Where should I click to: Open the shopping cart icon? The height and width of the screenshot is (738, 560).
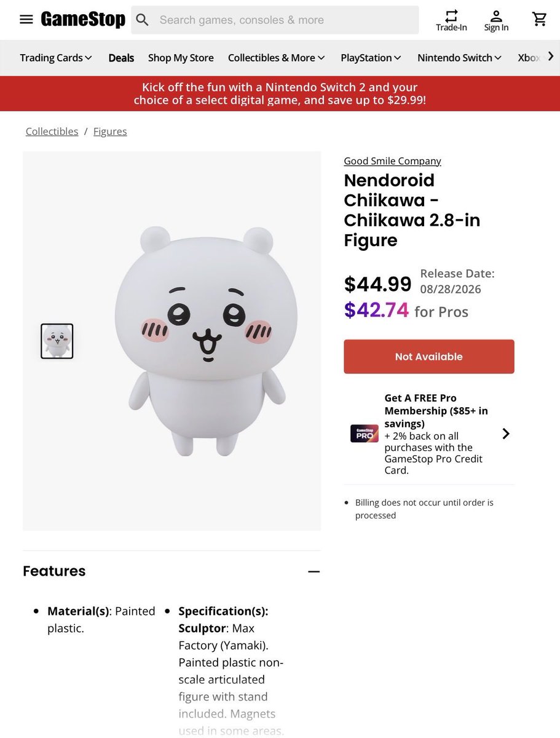click(x=540, y=20)
